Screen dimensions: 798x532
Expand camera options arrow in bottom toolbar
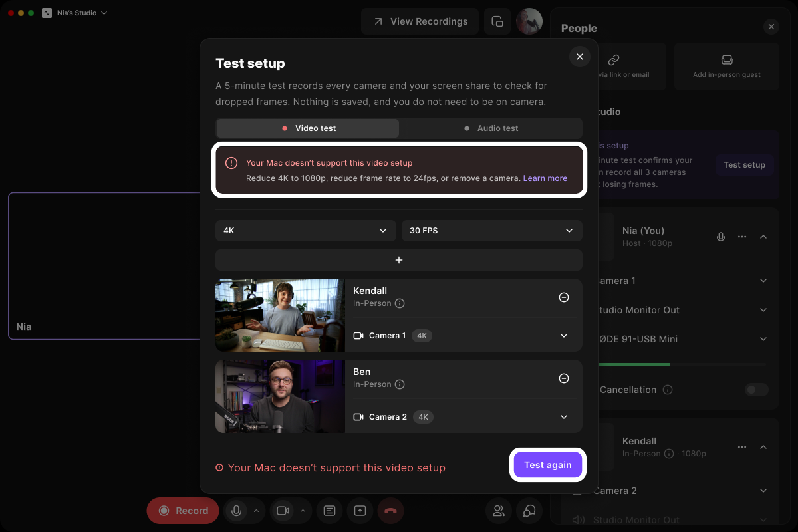[x=303, y=511]
